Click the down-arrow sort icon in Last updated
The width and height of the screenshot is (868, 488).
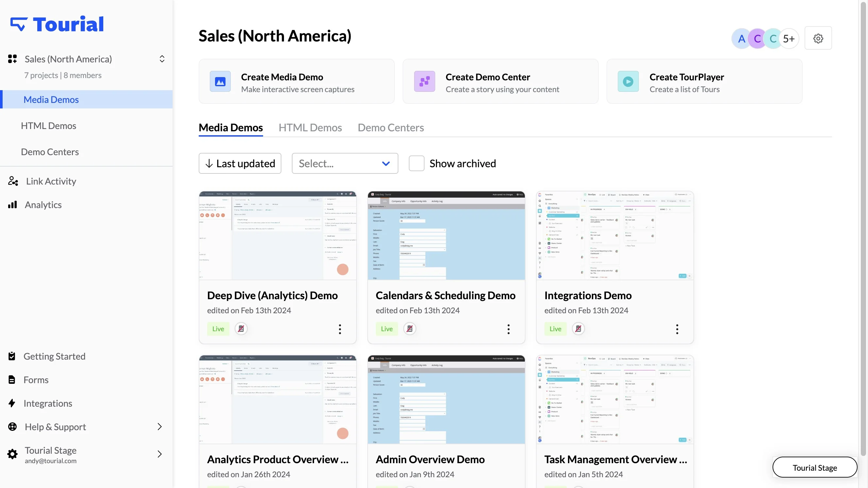click(209, 164)
